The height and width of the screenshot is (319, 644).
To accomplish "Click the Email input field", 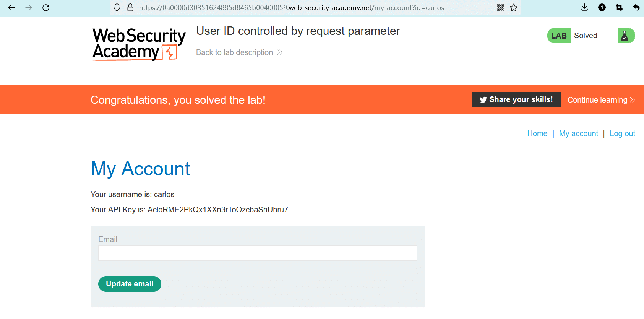I will (257, 253).
